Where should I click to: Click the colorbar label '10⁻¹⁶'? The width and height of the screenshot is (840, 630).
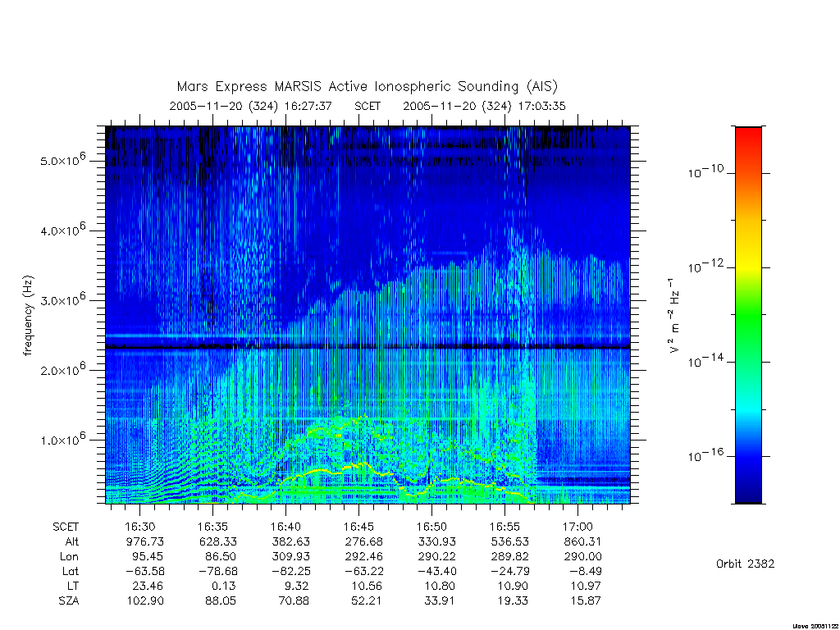(705, 455)
